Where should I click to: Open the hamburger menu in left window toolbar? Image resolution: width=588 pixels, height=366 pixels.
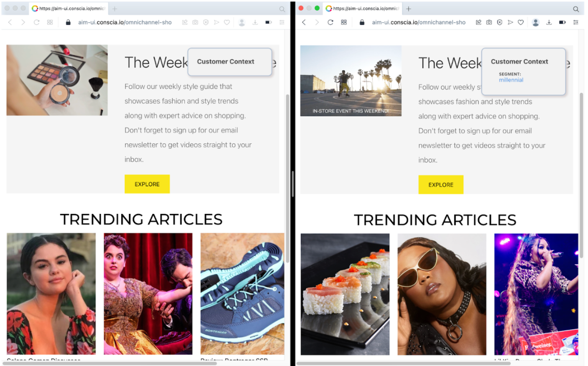[282, 22]
